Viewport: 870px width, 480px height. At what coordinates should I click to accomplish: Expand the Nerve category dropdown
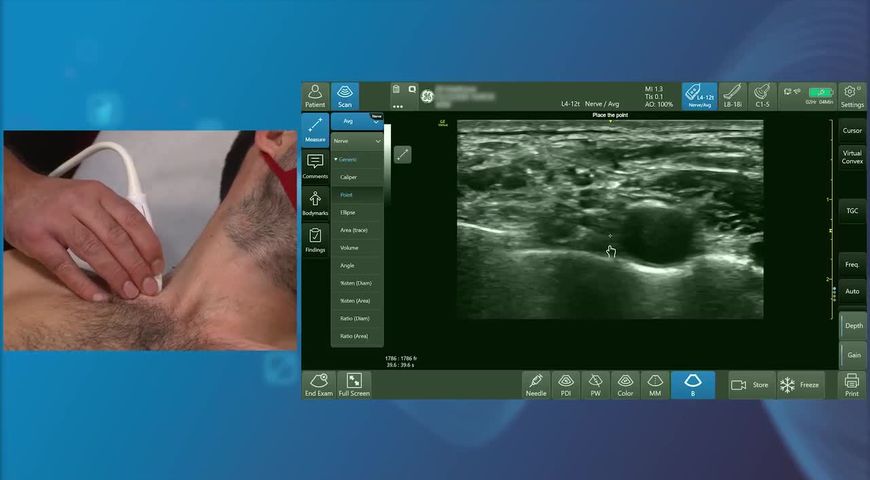(x=357, y=141)
